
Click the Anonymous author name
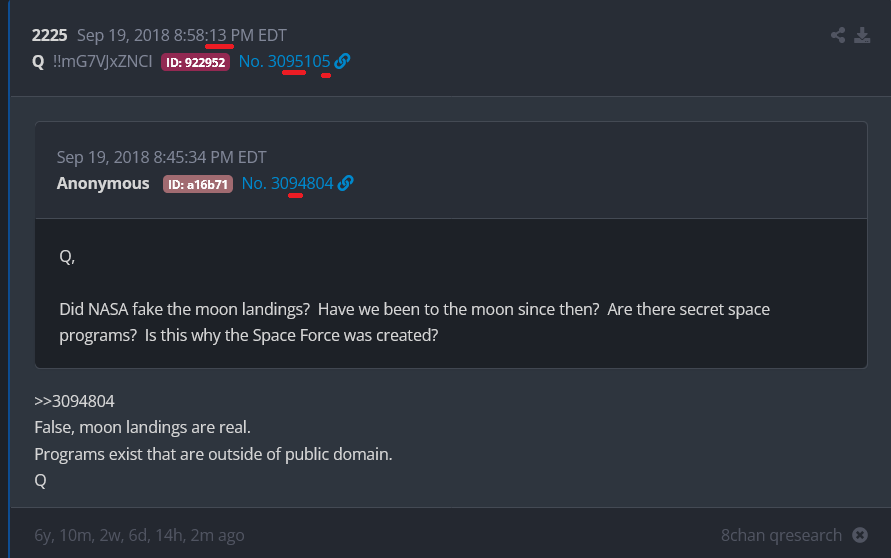click(103, 183)
